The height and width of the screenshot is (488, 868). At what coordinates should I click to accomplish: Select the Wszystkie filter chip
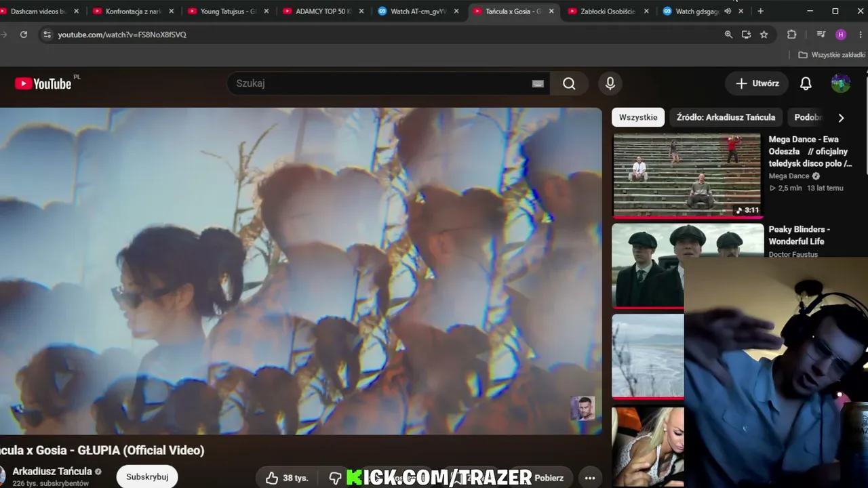point(638,117)
